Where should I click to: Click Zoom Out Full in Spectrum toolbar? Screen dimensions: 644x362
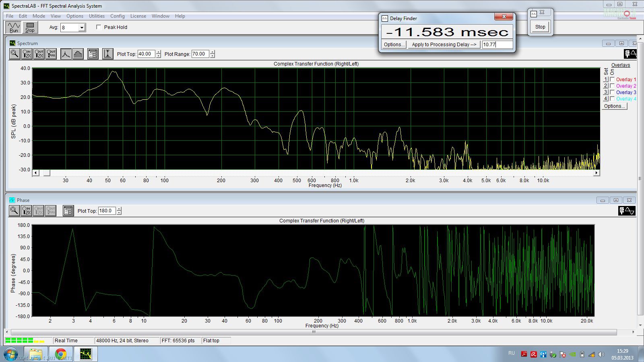51,54
